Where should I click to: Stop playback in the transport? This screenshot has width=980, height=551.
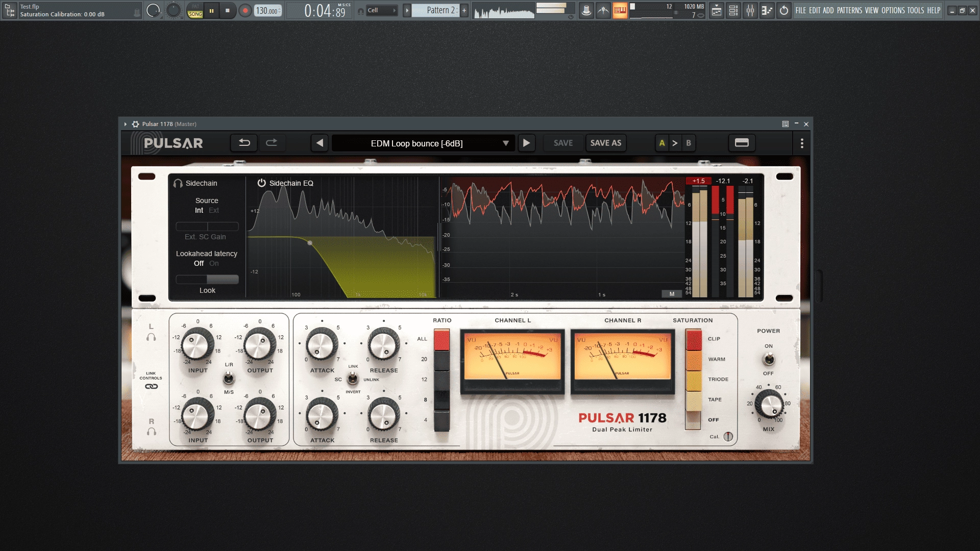(x=228, y=10)
